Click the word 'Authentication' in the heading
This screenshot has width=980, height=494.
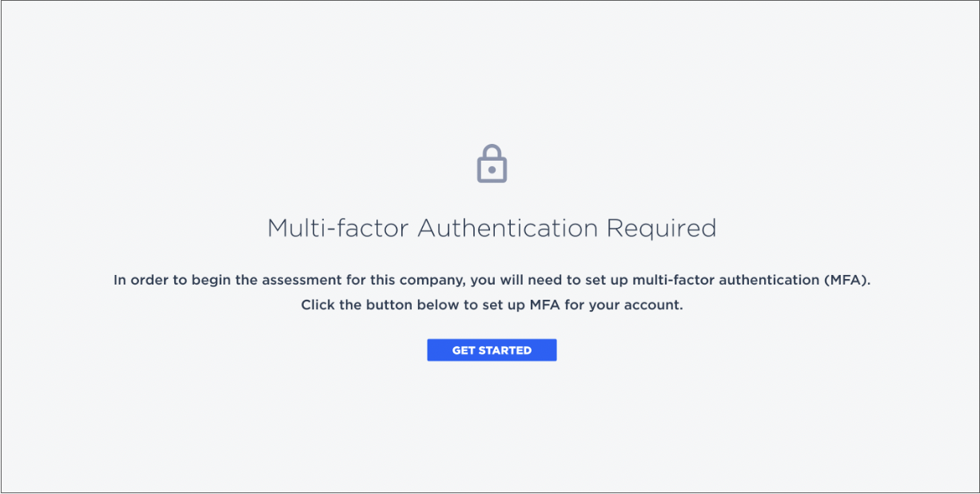coord(508,229)
